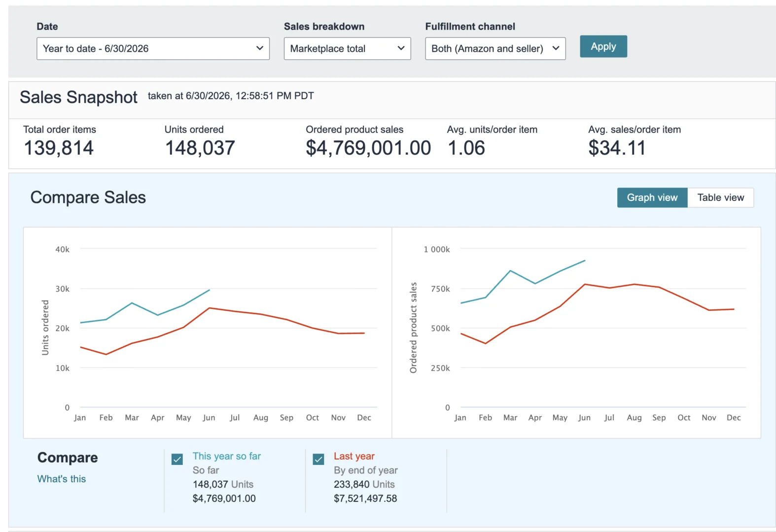Switch to Graph view
776x532 pixels.
652,198
